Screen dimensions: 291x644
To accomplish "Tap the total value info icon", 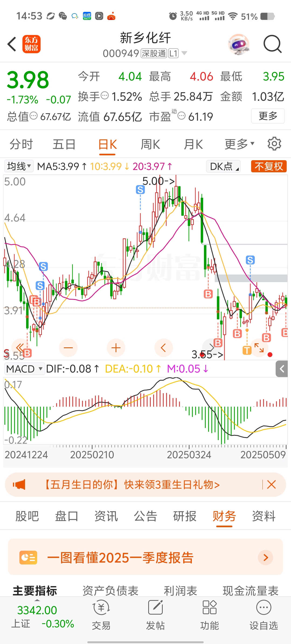I will tap(33, 116).
